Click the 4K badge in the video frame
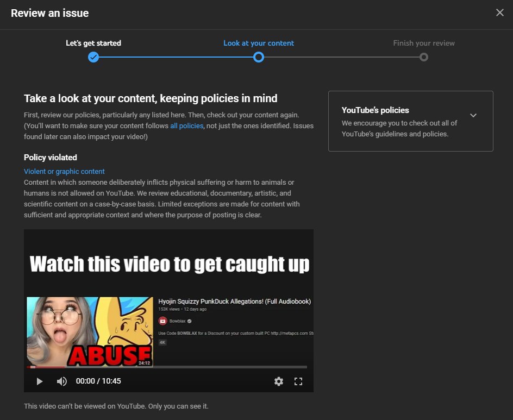Viewport: 513px width, 420px height. [x=162, y=342]
